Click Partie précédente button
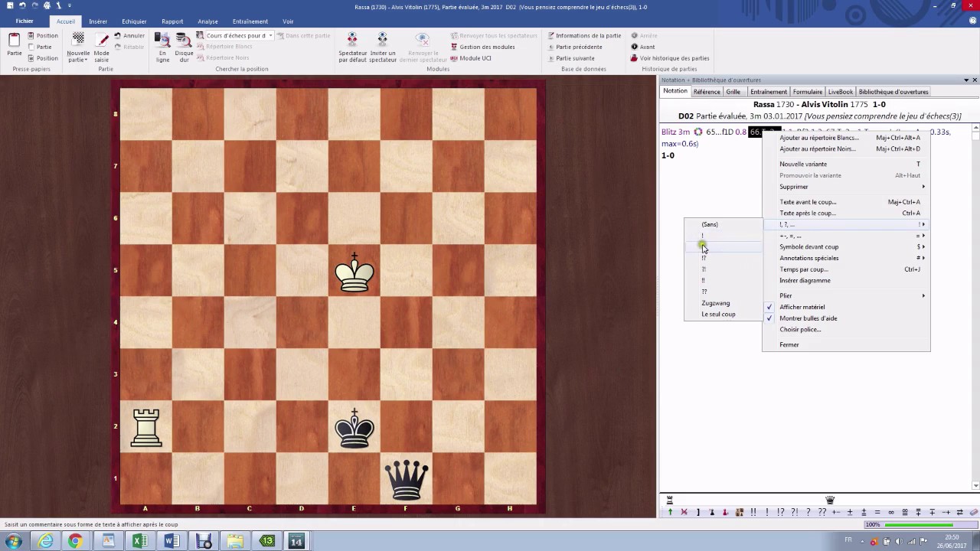The height and width of the screenshot is (551, 980). click(x=574, y=47)
